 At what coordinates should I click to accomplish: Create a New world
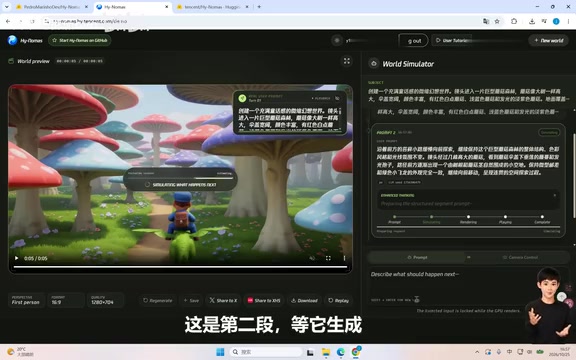(x=549, y=40)
